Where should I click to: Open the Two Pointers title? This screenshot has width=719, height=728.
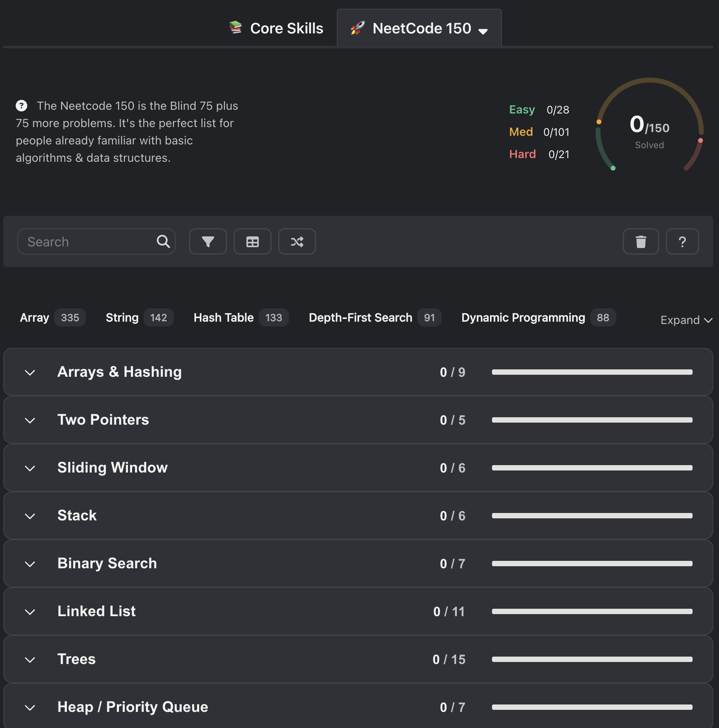(x=103, y=420)
